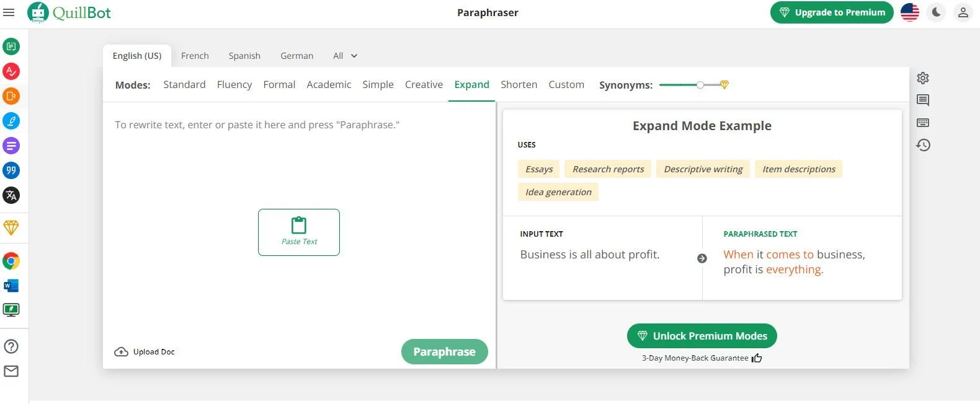The height and width of the screenshot is (404, 980).
Task: Open the Settings gear icon
Action: (x=923, y=78)
